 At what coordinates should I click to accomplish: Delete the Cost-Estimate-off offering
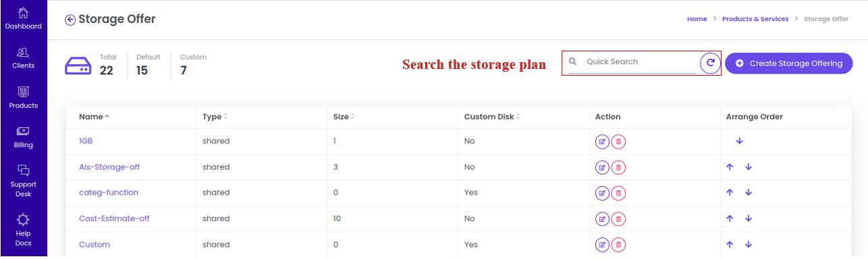[x=619, y=218]
